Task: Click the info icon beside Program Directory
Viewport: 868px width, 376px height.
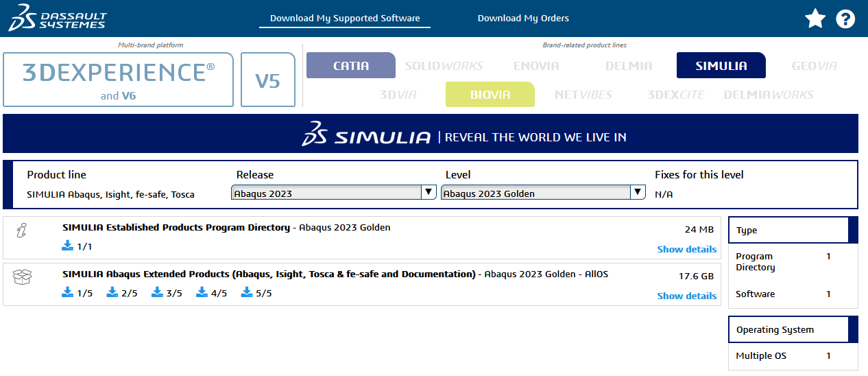Action: click(21, 231)
